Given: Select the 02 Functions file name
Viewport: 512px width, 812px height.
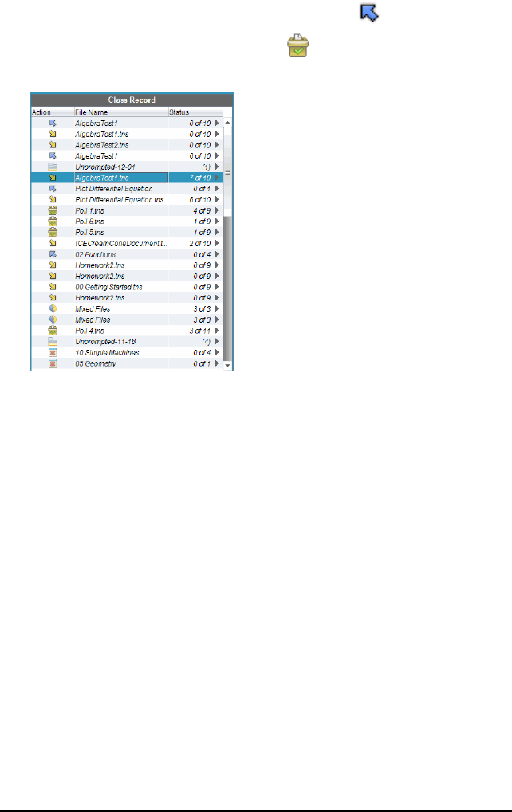Looking at the screenshot, I should pos(96,254).
